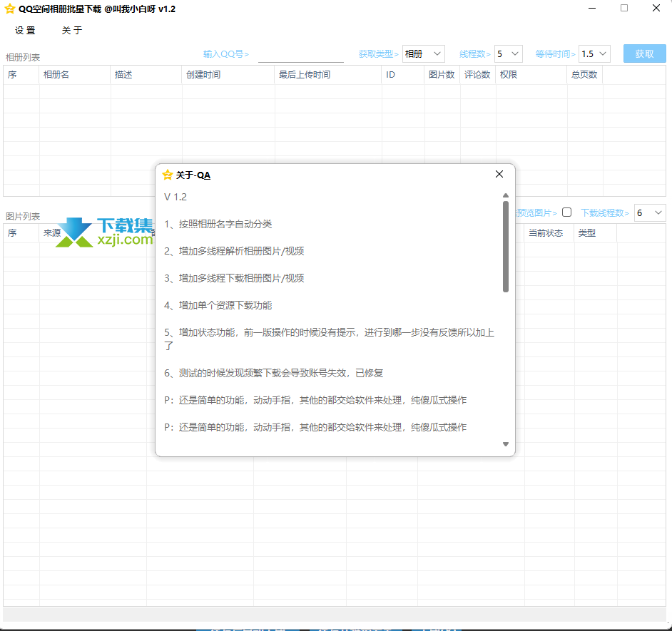Click the V 1.2 text in dialog
Viewport: 672px width, 631px height.
pos(175,197)
